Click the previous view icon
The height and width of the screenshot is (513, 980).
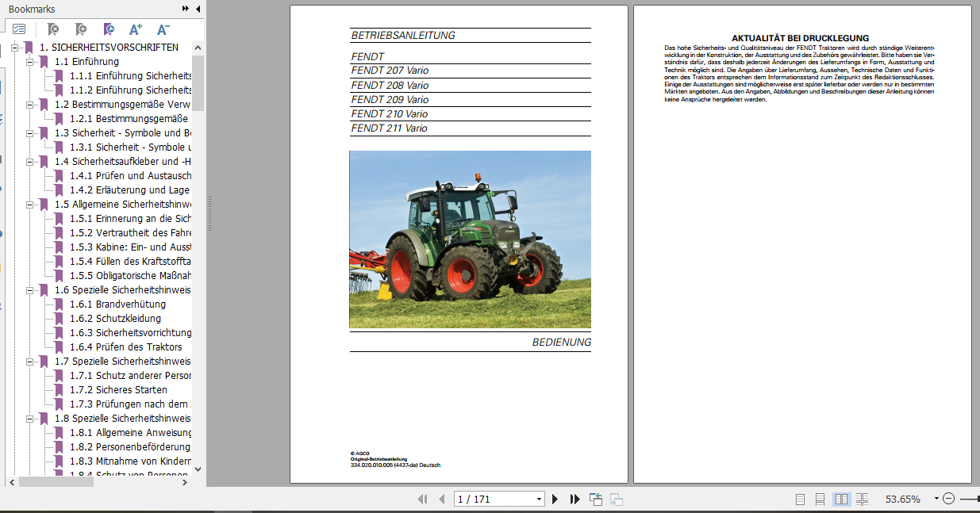click(x=596, y=500)
